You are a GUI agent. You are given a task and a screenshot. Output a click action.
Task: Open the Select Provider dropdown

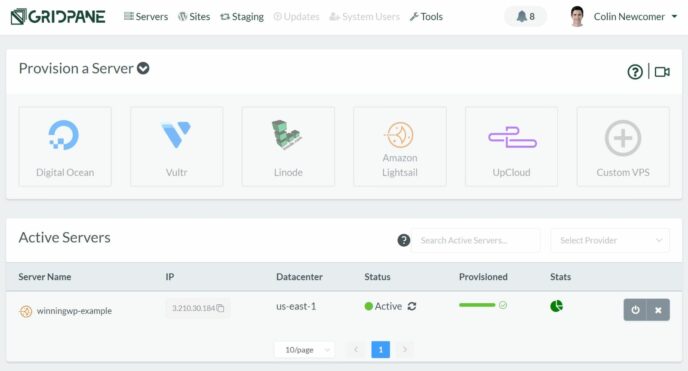pos(610,240)
